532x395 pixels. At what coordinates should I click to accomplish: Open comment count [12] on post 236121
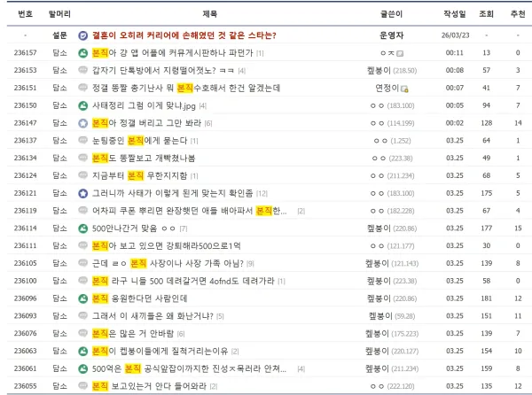click(262, 194)
